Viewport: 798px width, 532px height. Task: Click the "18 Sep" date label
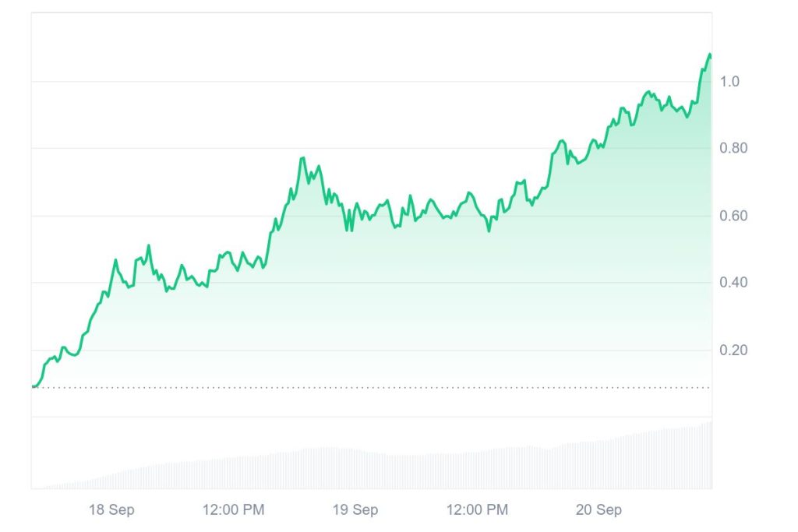[111, 510]
